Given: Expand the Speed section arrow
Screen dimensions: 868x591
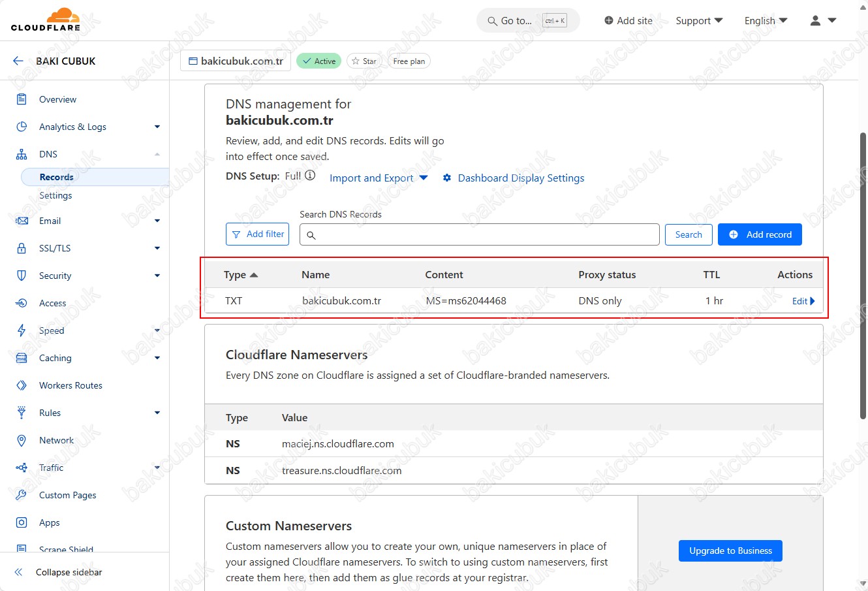Looking at the screenshot, I should [x=157, y=330].
